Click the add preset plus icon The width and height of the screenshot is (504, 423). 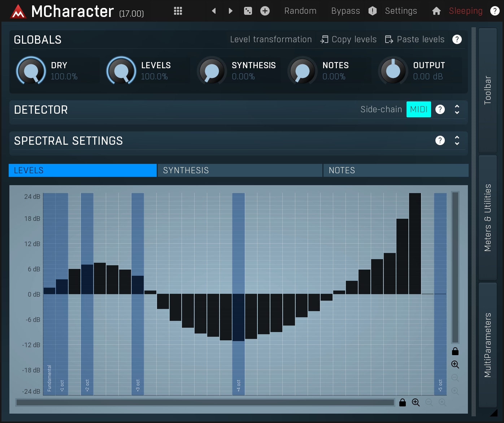(265, 11)
